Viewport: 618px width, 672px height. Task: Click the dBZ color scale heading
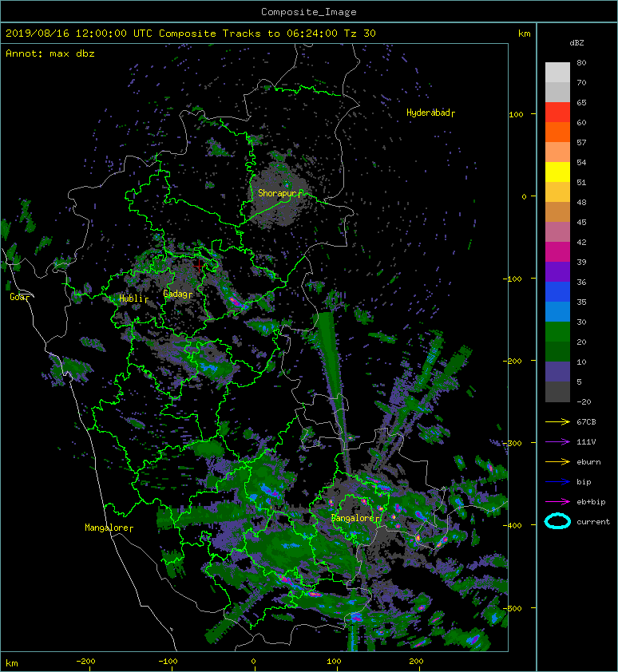(576, 43)
